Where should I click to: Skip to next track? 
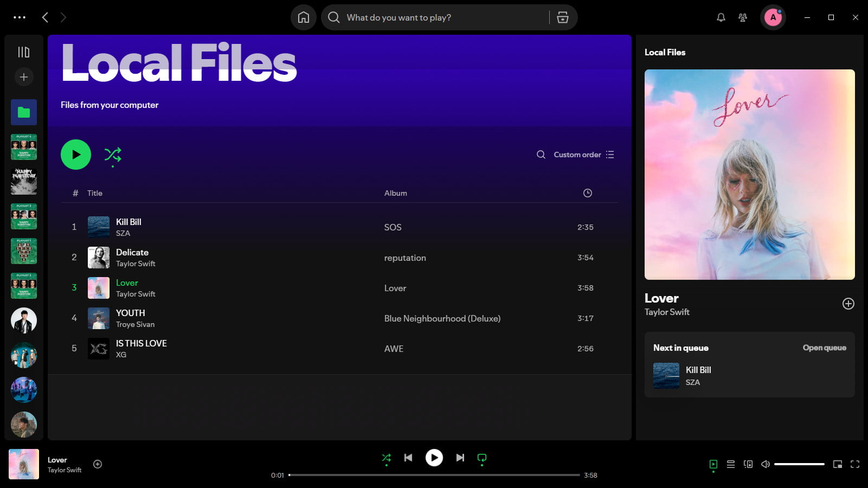(460, 458)
